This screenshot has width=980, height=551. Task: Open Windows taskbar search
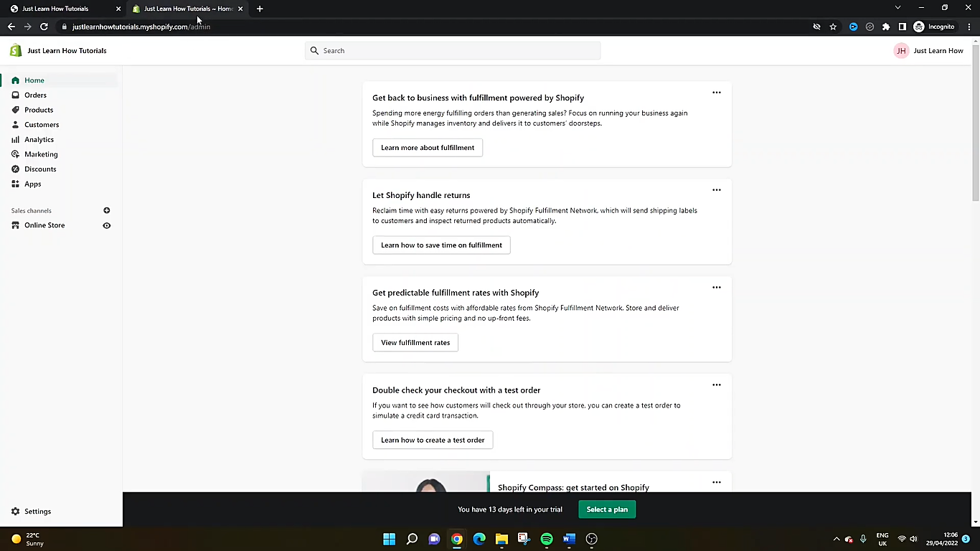[412, 539]
